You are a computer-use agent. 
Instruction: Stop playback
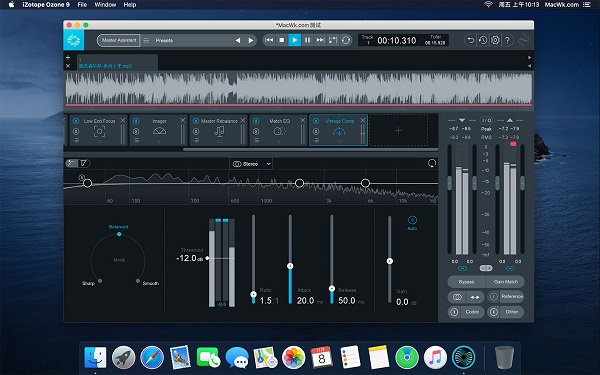click(x=282, y=40)
